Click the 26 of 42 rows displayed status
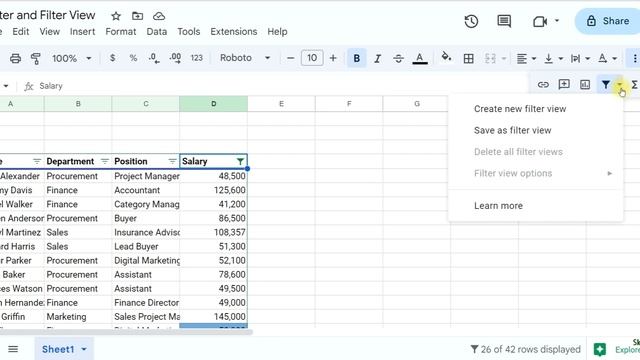 (x=526, y=349)
